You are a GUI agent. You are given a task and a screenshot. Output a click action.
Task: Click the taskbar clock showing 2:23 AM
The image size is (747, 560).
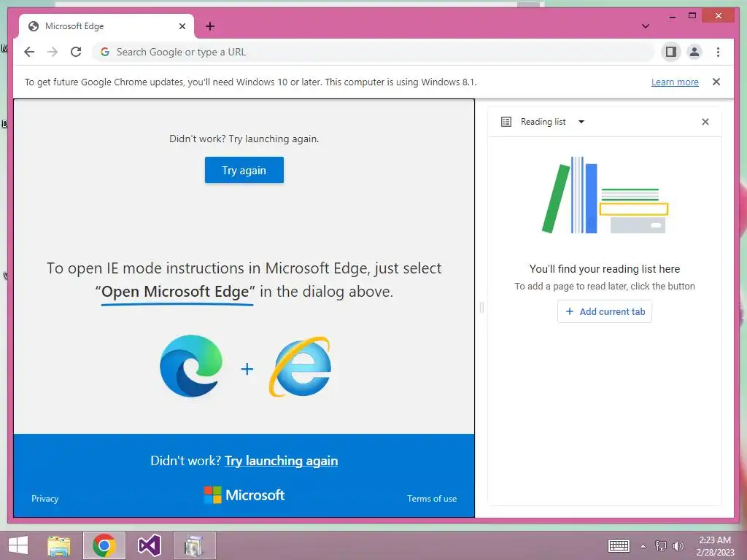715,546
